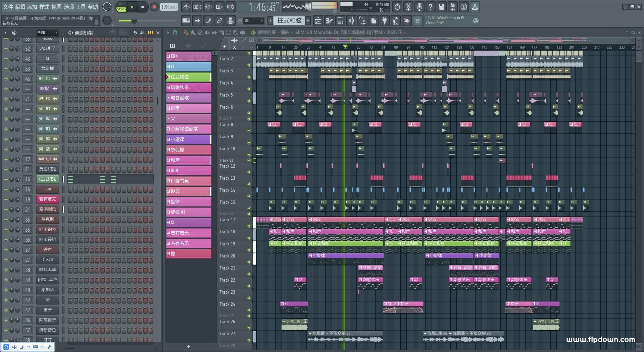
Task: Select the 副歌弦乐 pattern in the picker
Action: [x=189, y=87]
